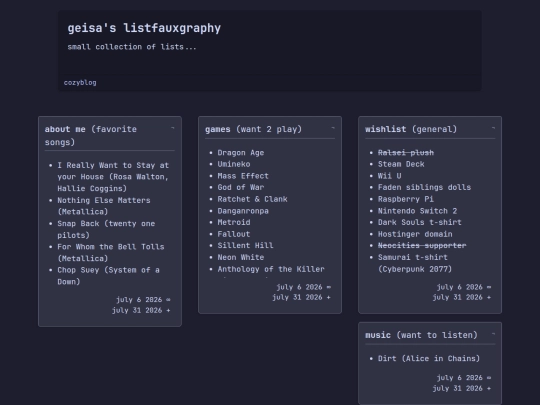The height and width of the screenshot is (405, 540).
Task: Click 'Dark Souls t-shirt' in wishlist
Action: [x=419, y=222]
